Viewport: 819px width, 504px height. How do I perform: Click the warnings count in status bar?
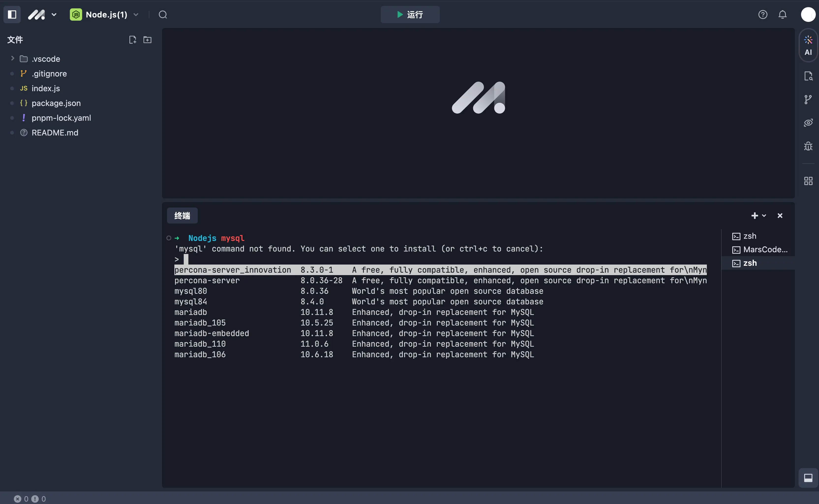click(x=39, y=499)
